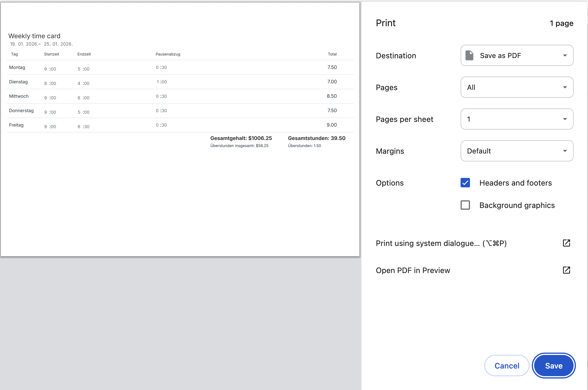Click the Destination dropdown arrow
Screen dimensions: 588x390
tap(565, 55)
